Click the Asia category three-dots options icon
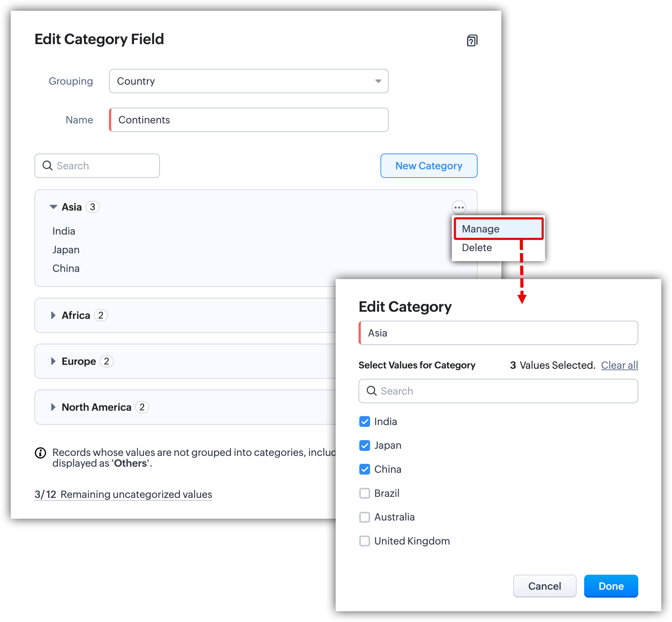The image size is (672, 622). (x=459, y=207)
